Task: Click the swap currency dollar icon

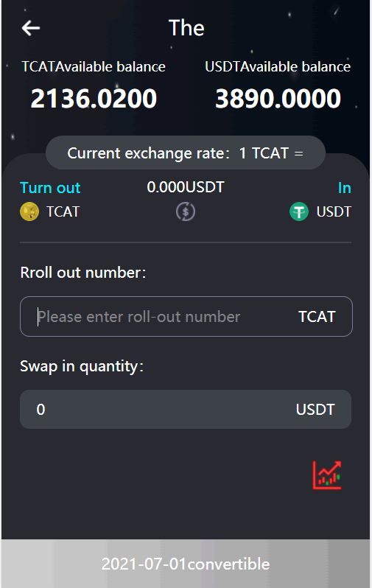Action: click(x=186, y=211)
